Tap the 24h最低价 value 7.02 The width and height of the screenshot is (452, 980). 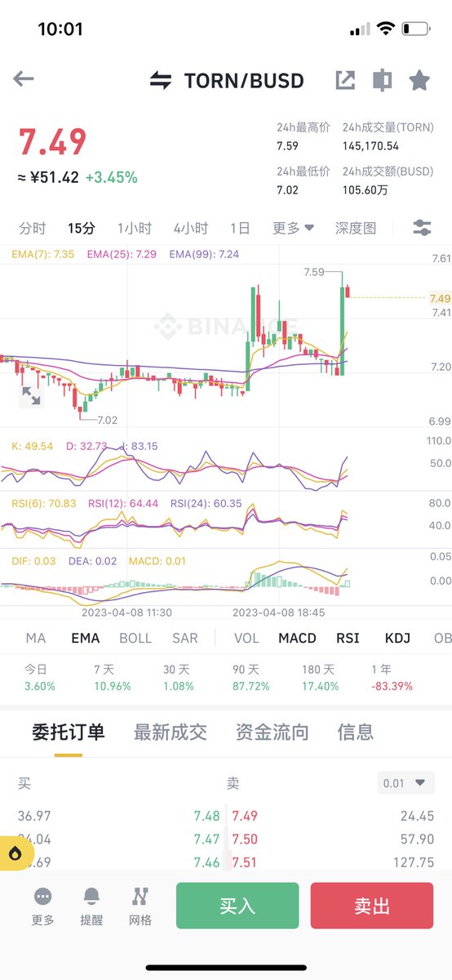[x=287, y=190]
